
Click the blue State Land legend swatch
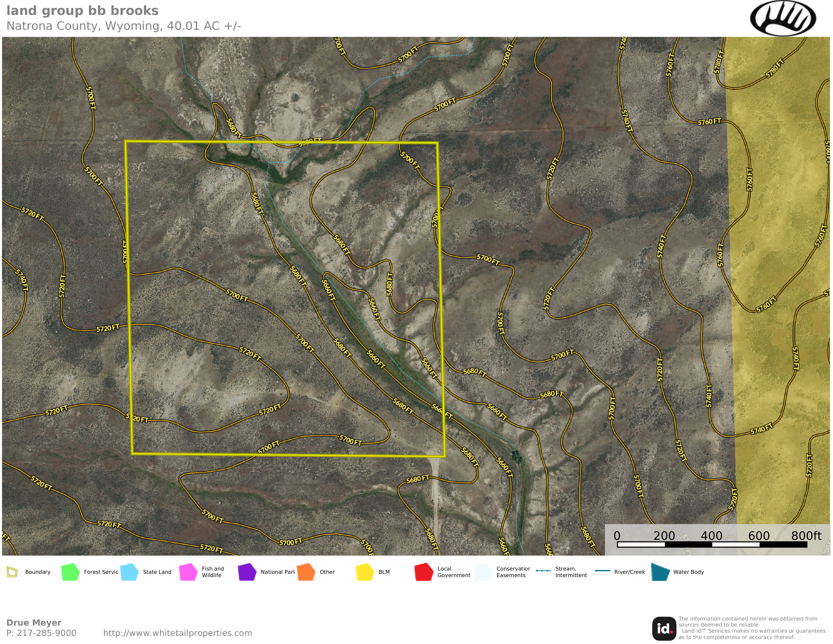coord(129,572)
